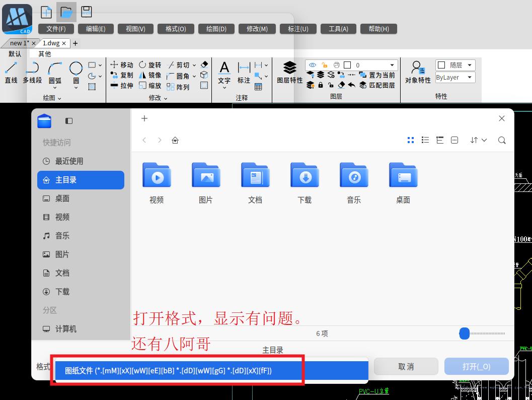Click the 复制 copy tool

(x=122, y=75)
